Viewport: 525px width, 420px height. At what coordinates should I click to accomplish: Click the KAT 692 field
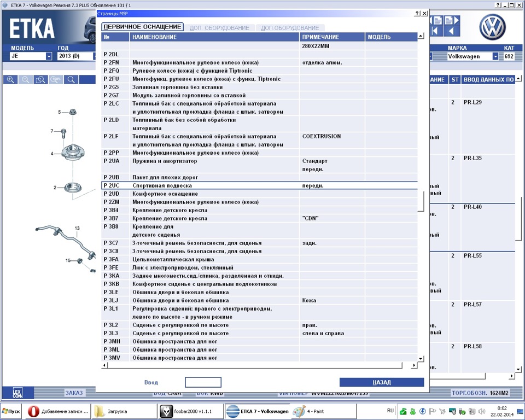[x=509, y=56]
